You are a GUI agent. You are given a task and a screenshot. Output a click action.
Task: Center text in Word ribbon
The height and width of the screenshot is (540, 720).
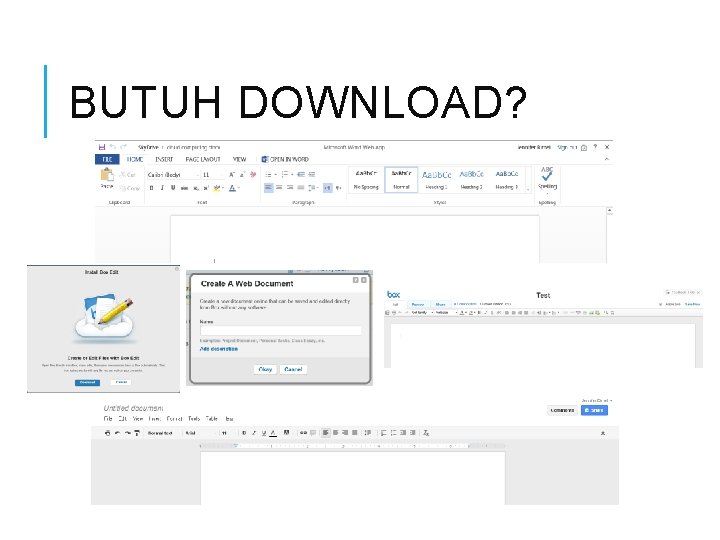point(279,187)
